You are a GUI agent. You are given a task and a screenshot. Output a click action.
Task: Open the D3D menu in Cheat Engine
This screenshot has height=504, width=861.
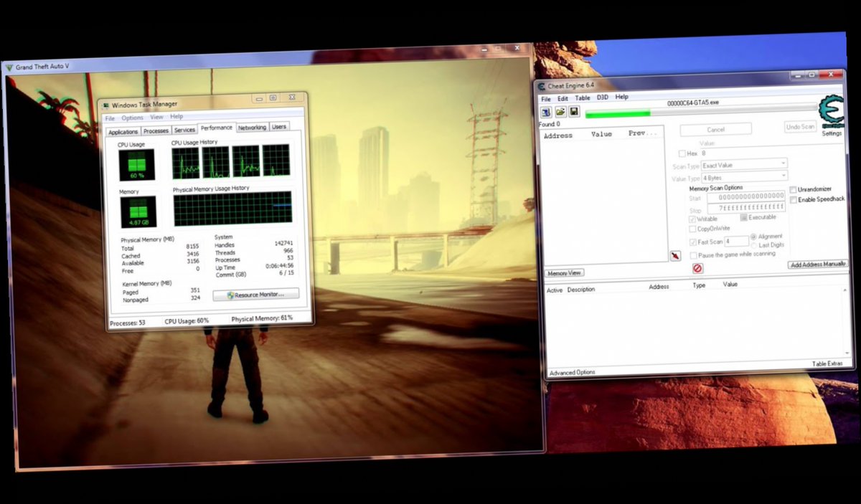click(603, 97)
